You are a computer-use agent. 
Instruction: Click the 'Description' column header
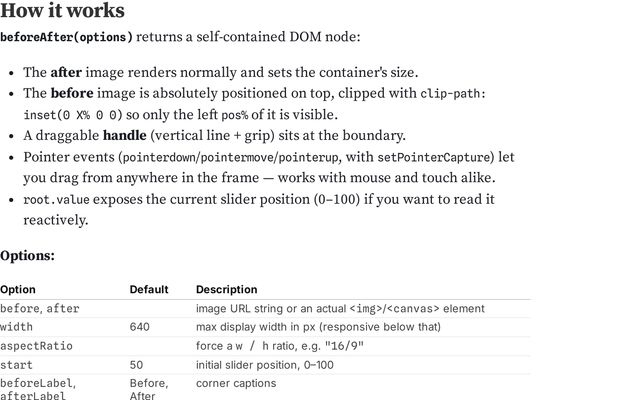227,289
